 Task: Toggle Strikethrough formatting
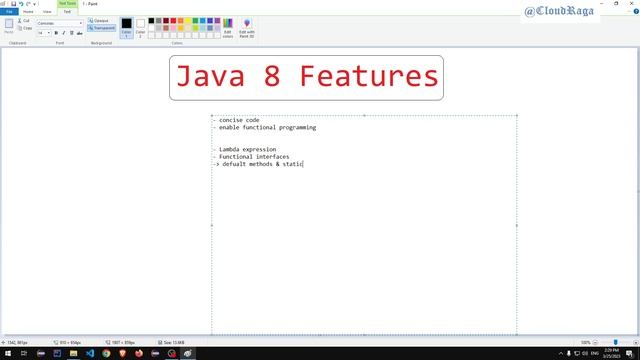coord(80,33)
